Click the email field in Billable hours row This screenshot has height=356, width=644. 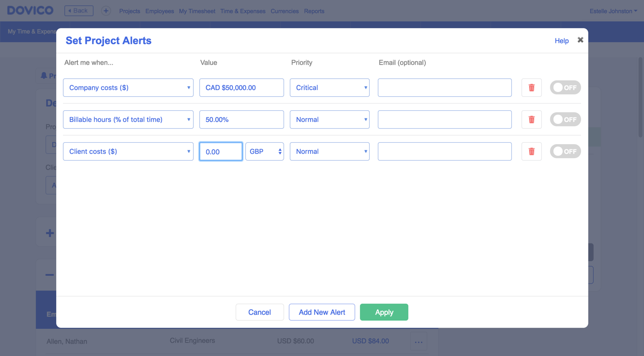pos(445,119)
